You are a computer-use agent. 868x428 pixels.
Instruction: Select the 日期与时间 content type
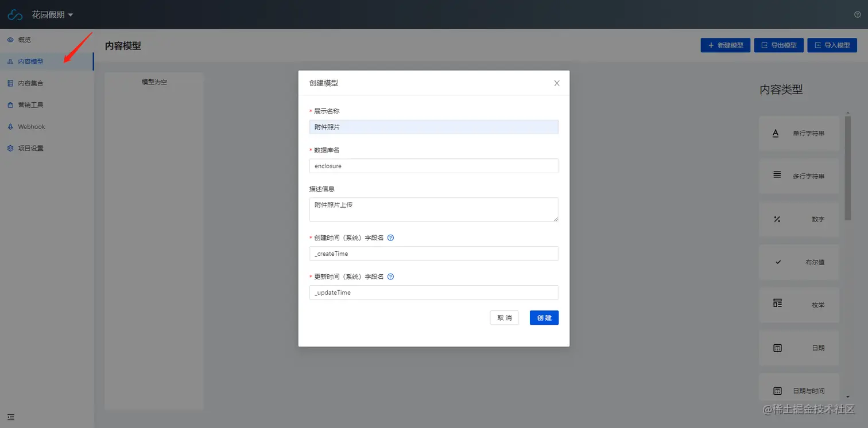799,388
